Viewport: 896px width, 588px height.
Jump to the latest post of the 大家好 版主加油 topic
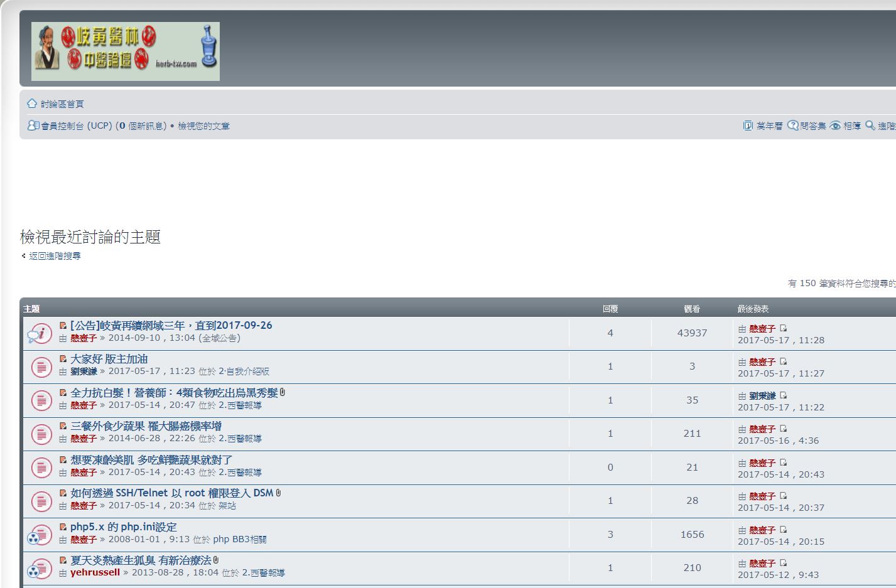pyautogui.click(x=783, y=362)
